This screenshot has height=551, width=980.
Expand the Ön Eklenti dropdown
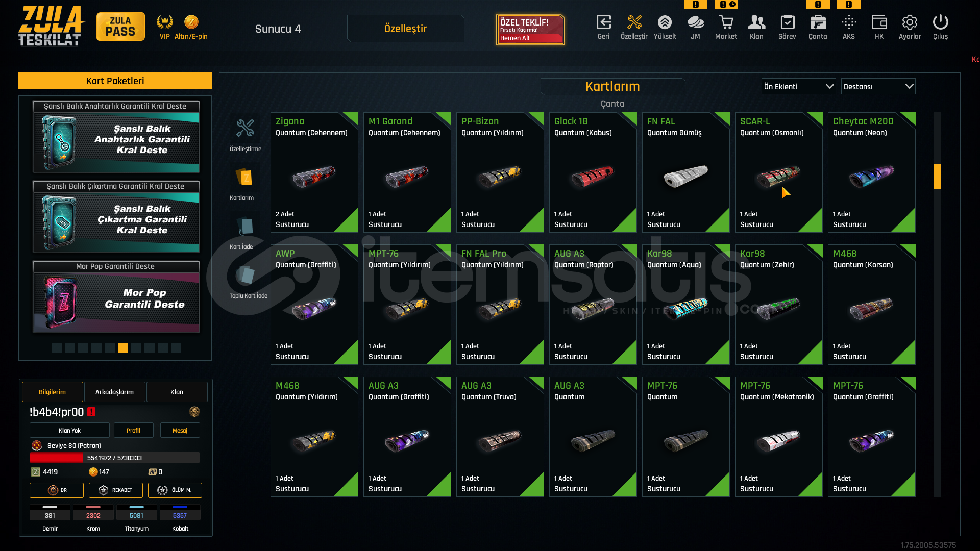[798, 87]
